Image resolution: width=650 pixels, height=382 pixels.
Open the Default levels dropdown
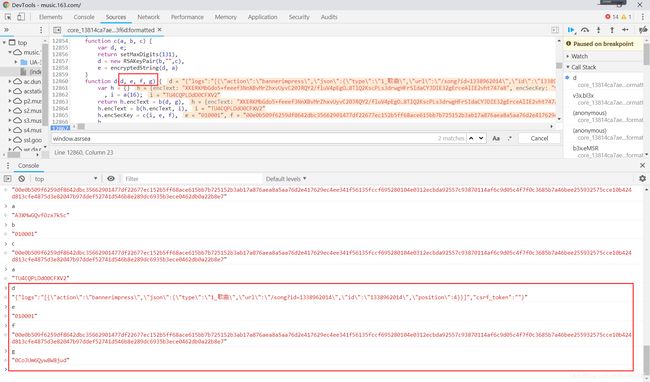pyautogui.click(x=286, y=179)
